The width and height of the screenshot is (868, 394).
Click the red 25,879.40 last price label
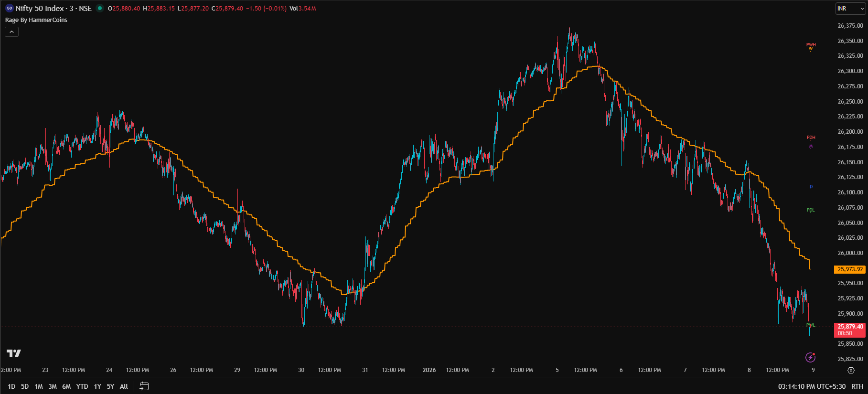pos(850,330)
